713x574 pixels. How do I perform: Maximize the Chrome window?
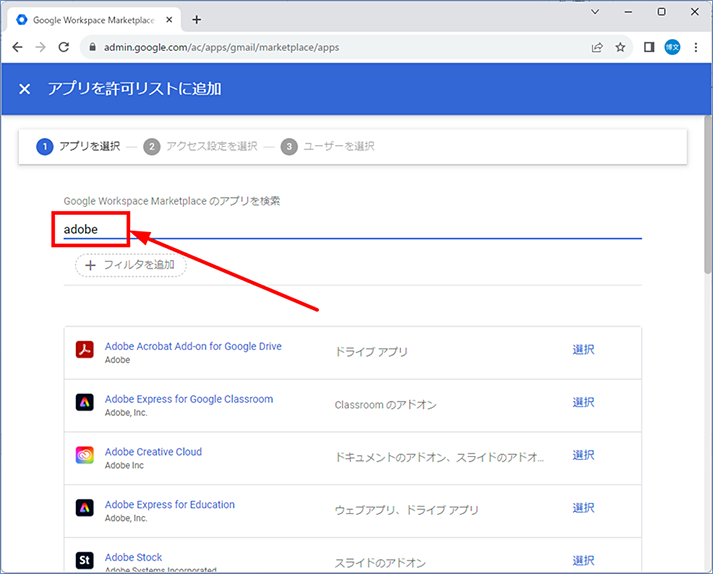tap(662, 12)
